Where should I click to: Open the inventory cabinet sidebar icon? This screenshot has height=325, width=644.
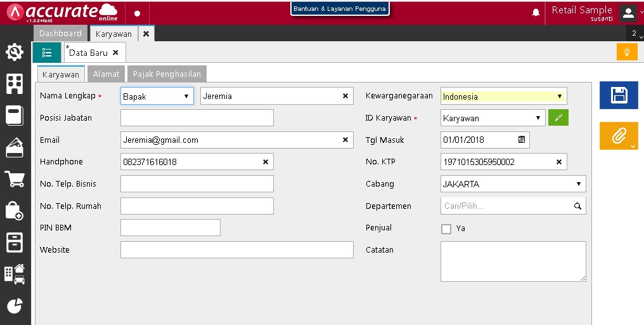[15, 242]
